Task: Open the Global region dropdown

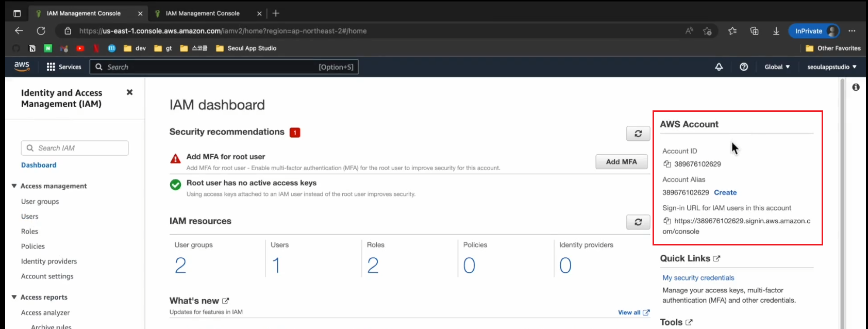Action: click(777, 67)
